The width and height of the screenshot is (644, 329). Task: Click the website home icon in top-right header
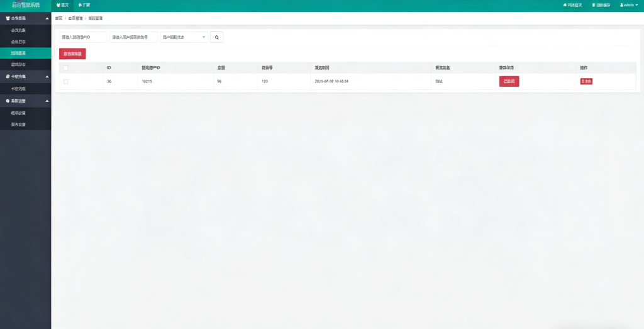point(565,5)
